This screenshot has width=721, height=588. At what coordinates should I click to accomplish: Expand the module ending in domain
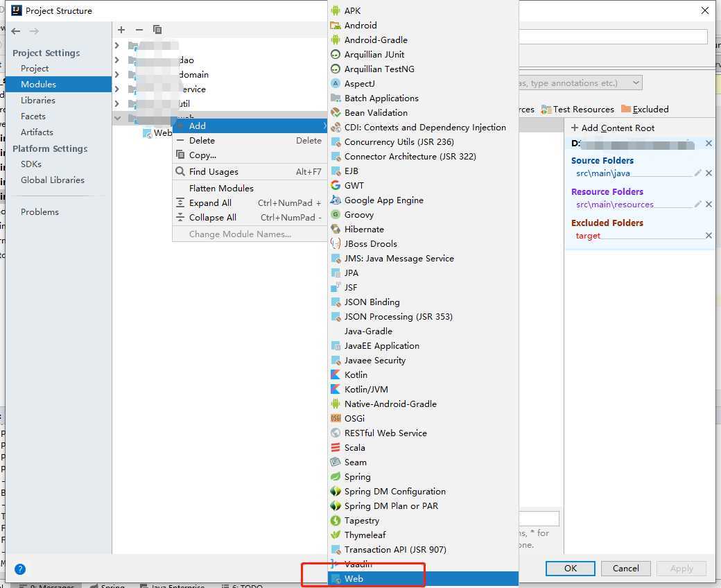[x=116, y=74]
